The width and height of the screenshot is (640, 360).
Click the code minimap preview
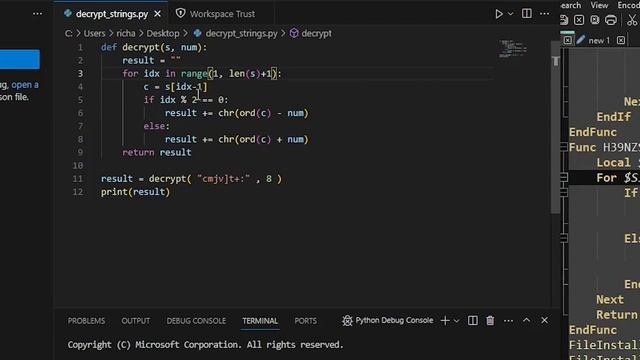pyautogui.click(x=513, y=49)
